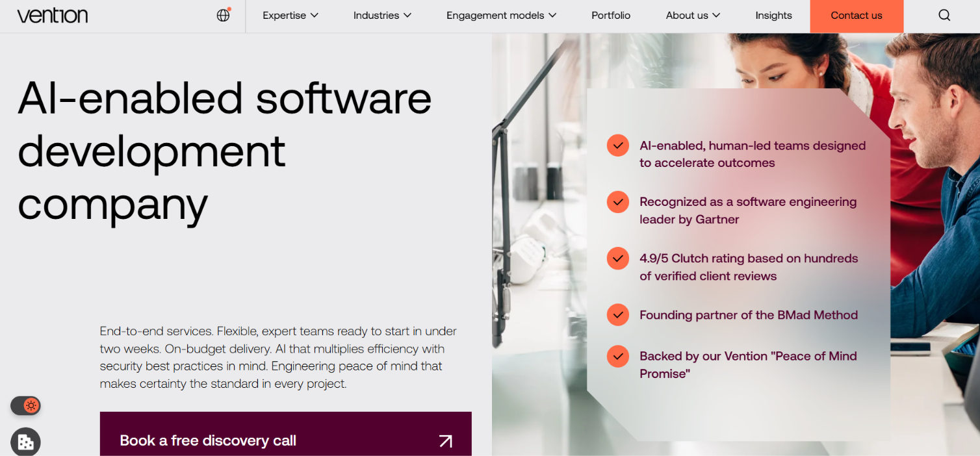Open the search magnifier icon
This screenshot has height=456, width=980.
pyautogui.click(x=944, y=15)
